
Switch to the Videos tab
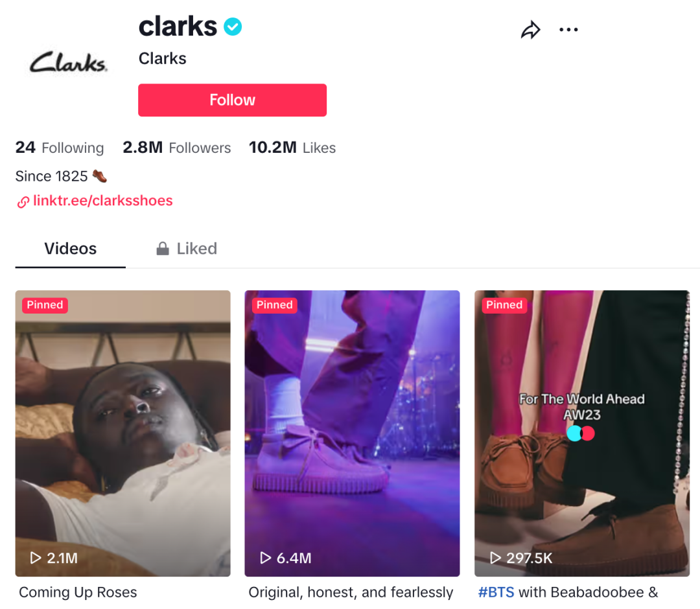(x=70, y=249)
